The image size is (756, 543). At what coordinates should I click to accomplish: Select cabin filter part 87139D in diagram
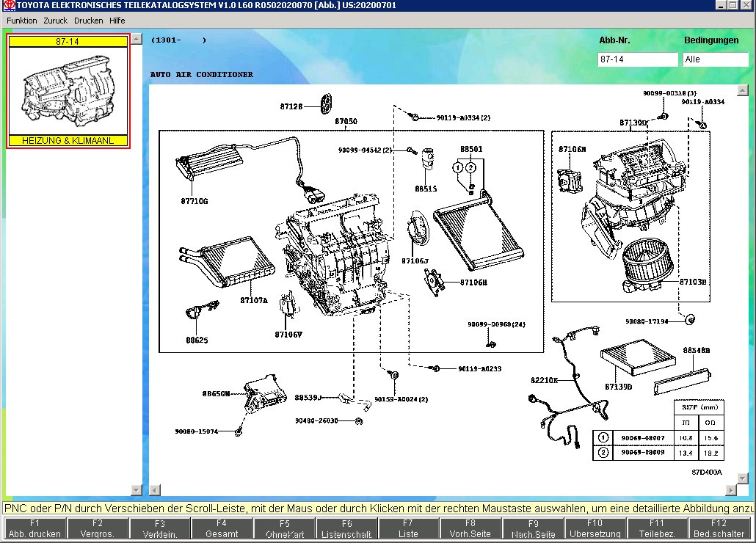(x=619, y=387)
